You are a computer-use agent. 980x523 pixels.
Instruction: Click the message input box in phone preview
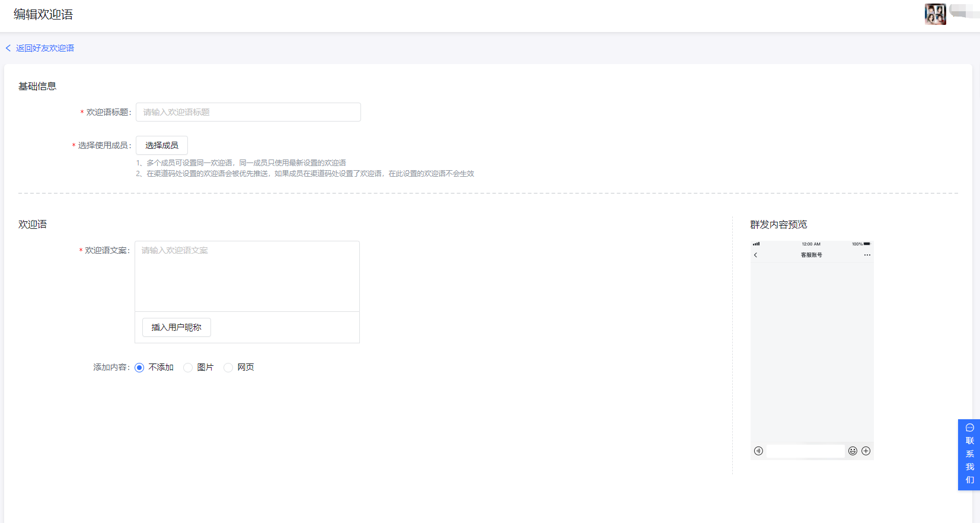tap(805, 451)
